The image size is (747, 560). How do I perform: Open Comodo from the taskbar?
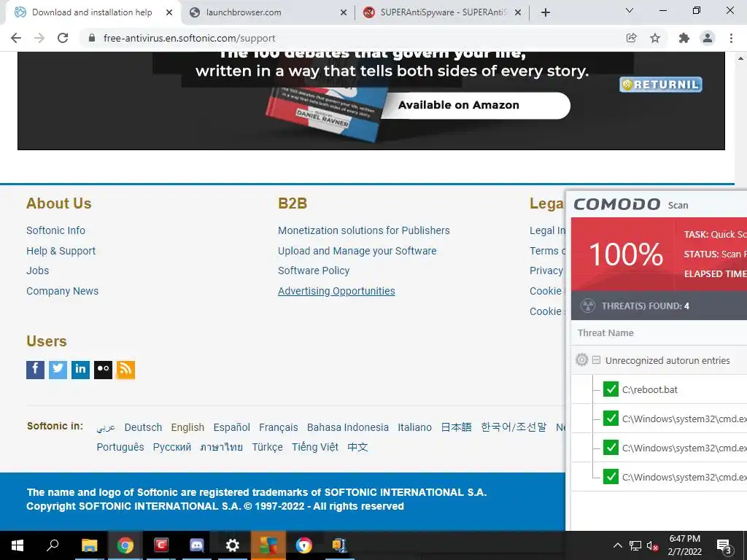point(161,545)
